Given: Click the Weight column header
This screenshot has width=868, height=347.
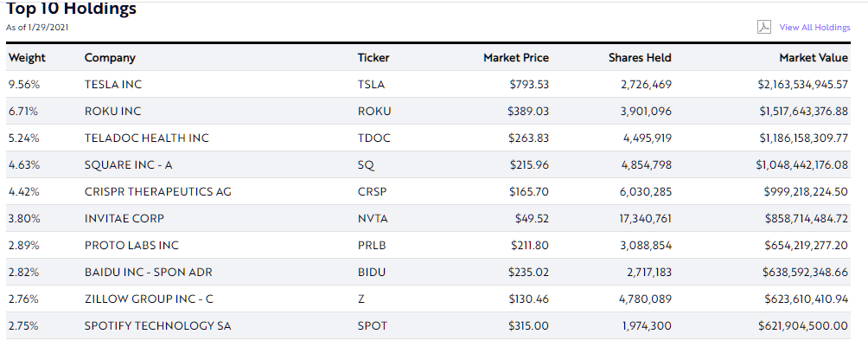Looking at the screenshot, I should (27, 58).
